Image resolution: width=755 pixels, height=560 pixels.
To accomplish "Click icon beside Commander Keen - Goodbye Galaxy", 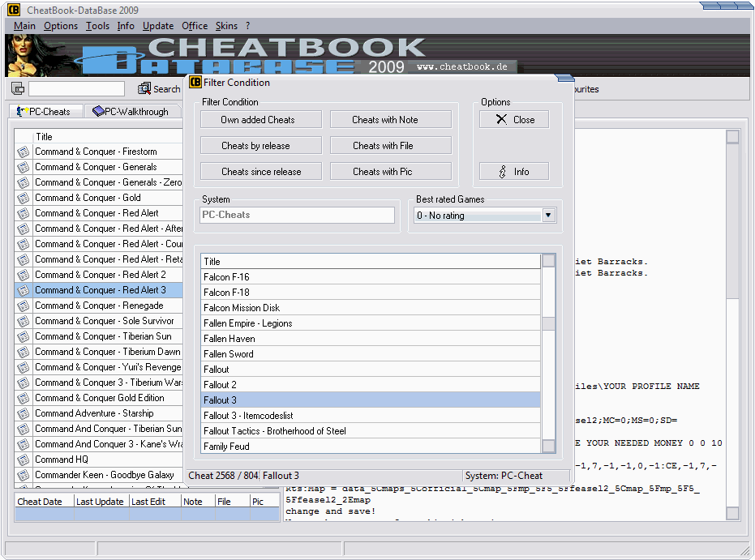I will click(23, 475).
